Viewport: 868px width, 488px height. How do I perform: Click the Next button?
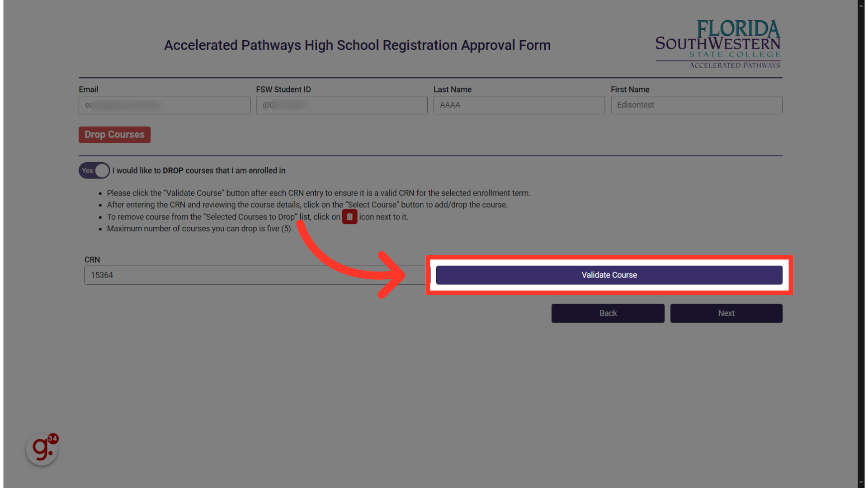pos(726,313)
